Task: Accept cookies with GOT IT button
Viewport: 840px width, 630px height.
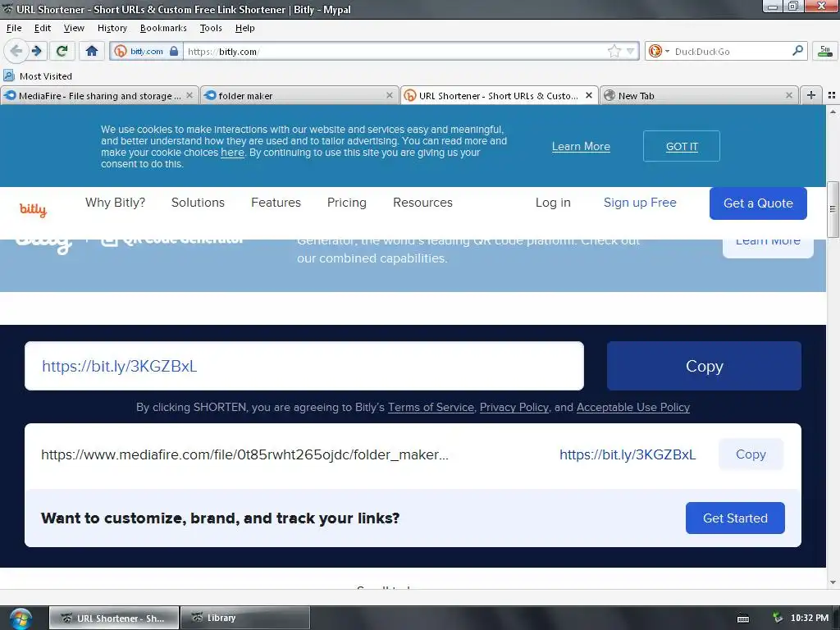Action: click(x=682, y=146)
